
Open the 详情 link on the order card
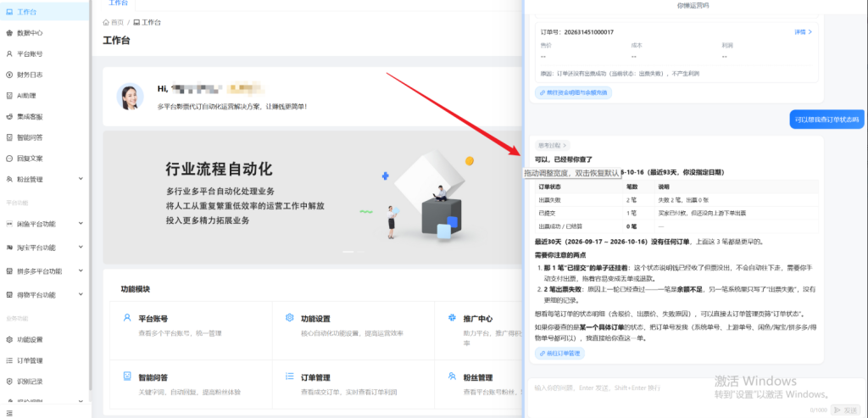click(803, 32)
